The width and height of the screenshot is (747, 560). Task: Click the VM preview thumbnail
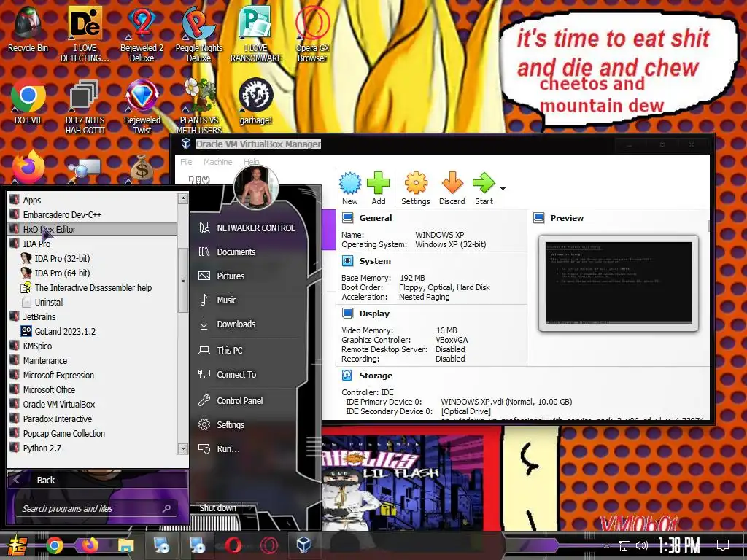[619, 283]
